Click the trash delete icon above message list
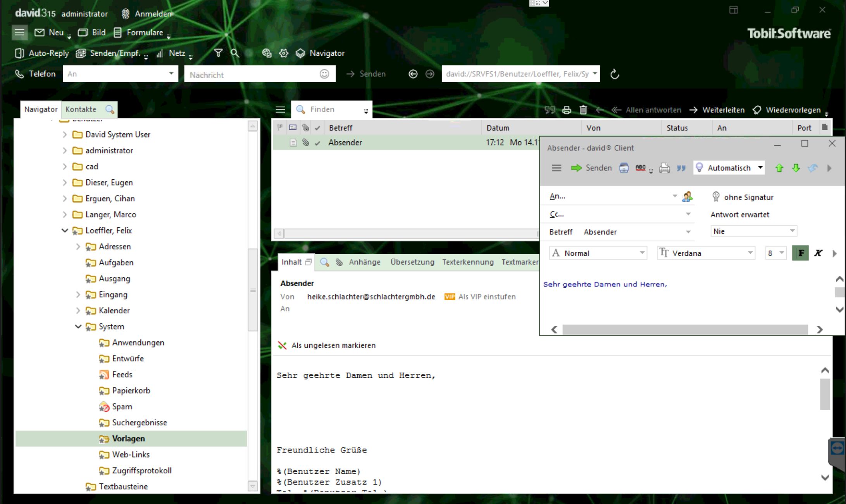846x504 pixels. (x=583, y=110)
